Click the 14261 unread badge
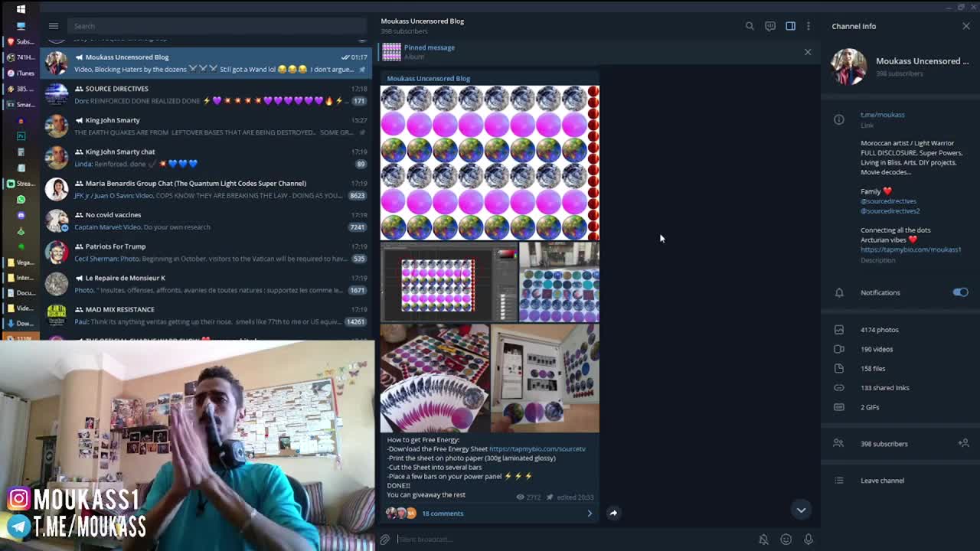The width and height of the screenshot is (980, 551). (x=356, y=322)
